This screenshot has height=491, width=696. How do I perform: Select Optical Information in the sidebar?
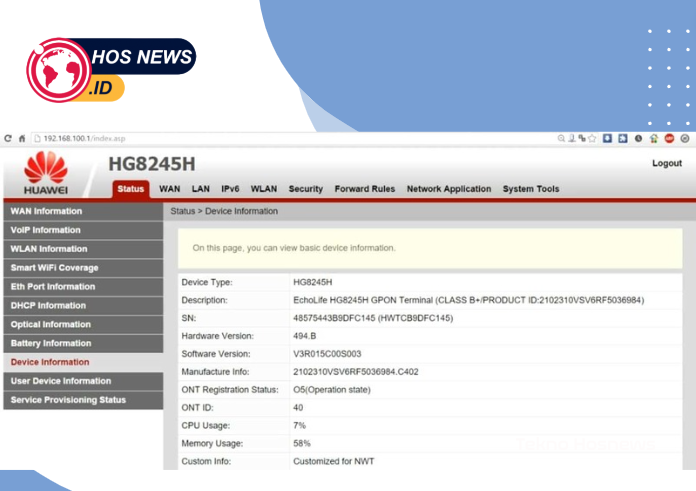click(51, 324)
